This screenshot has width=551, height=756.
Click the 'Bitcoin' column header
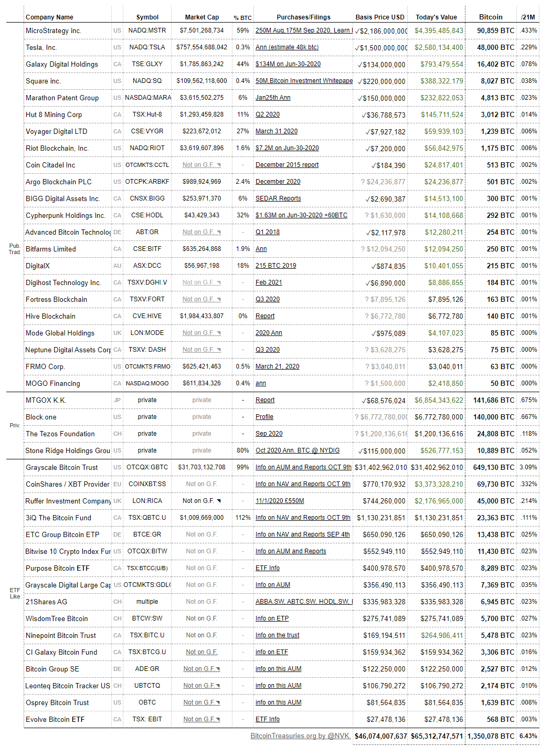pyautogui.click(x=491, y=17)
